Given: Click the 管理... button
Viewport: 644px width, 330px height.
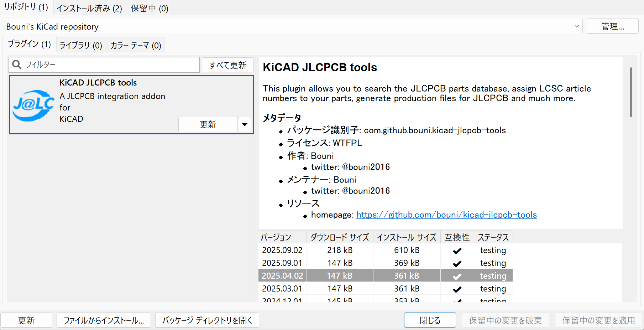Looking at the screenshot, I should point(612,26).
